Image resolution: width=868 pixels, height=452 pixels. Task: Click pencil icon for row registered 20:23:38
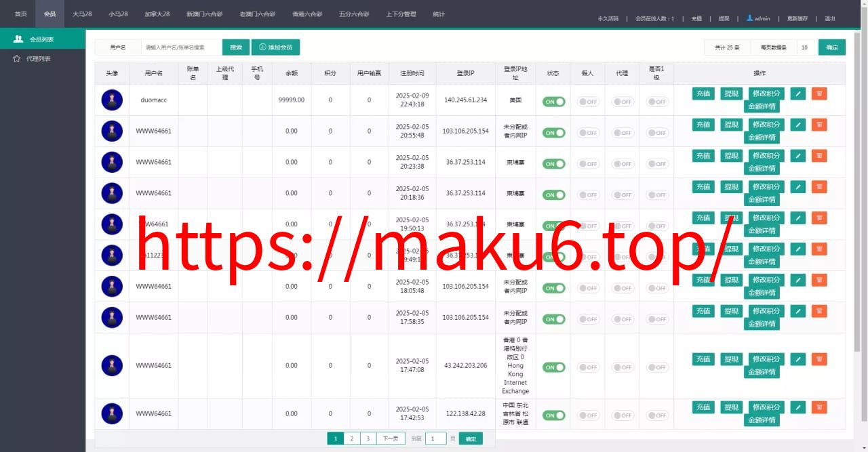[x=798, y=156]
